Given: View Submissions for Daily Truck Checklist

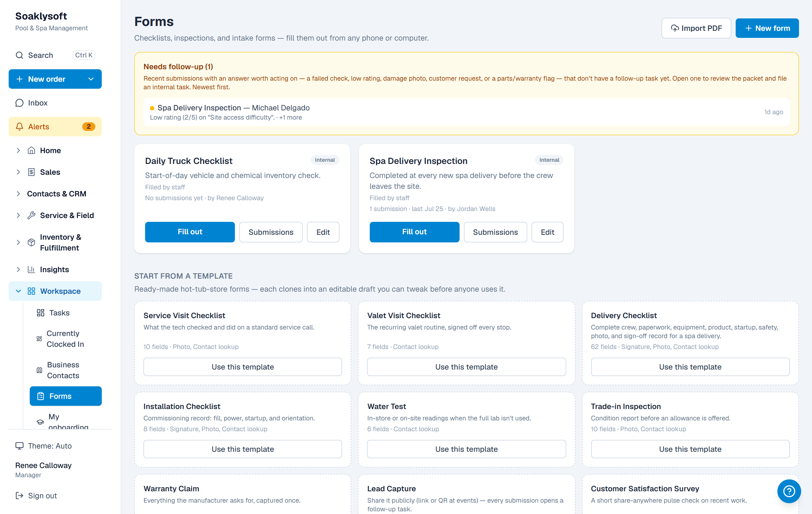Looking at the screenshot, I should (x=271, y=232).
